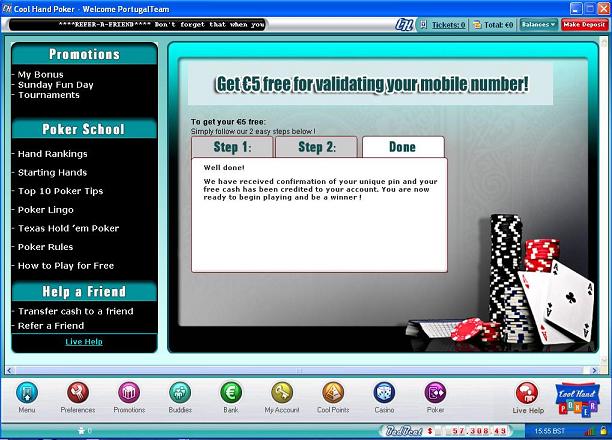This screenshot has height=440, width=612.
Task: Click the Make Deposit button
Action: pos(584,25)
